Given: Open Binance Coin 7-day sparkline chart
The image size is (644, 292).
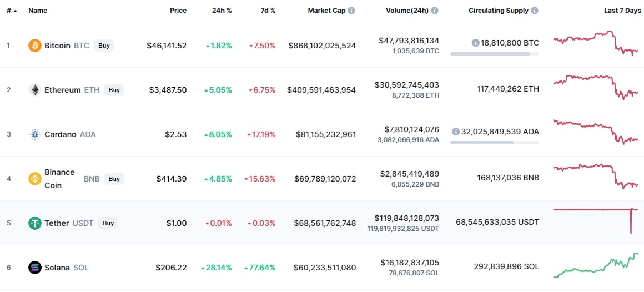Looking at the screenshot, I should [x=596, y=176].
